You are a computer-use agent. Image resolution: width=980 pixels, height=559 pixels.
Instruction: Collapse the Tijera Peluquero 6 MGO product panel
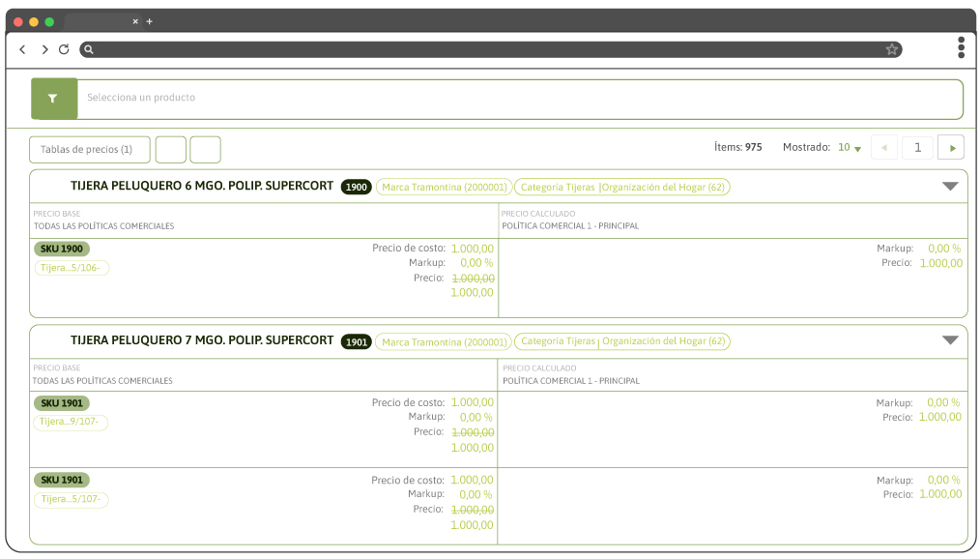point(949,187)
